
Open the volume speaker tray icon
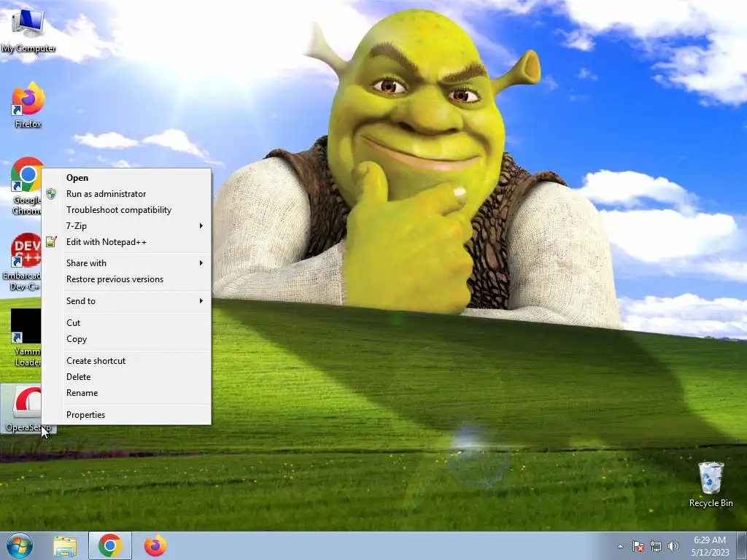[673, 546]
